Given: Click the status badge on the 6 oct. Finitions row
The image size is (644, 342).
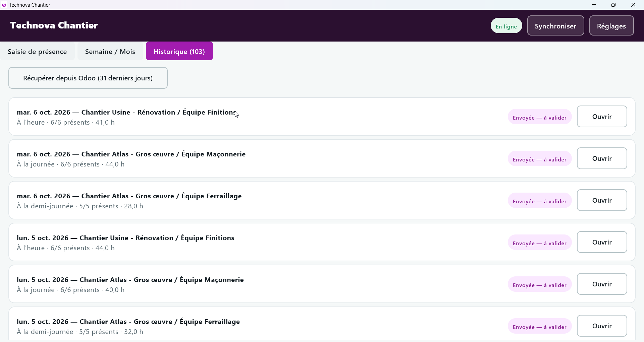Looking at the screenshot, I should (x=540, y=117).
